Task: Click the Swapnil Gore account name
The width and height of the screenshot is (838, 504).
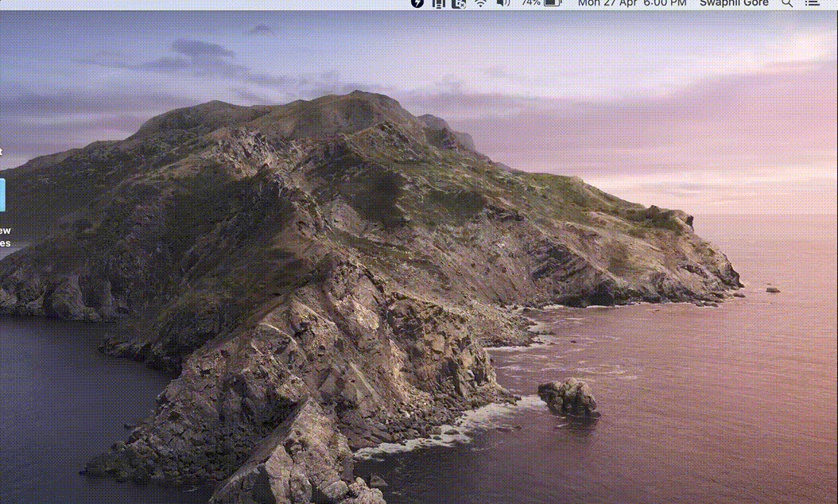Action: pos(733,4)
